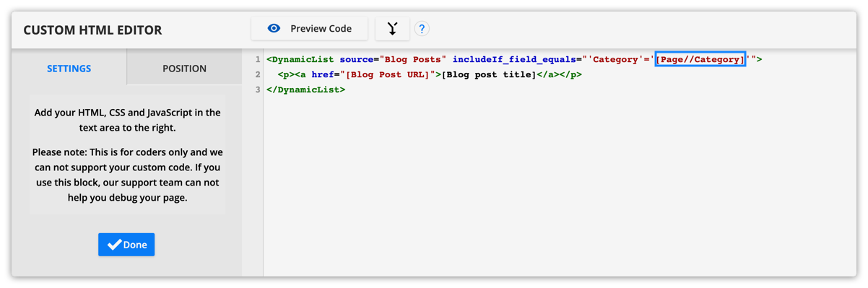Click the Preview Code text label
Screen dimensions: 868x288
tap(321, 29)
